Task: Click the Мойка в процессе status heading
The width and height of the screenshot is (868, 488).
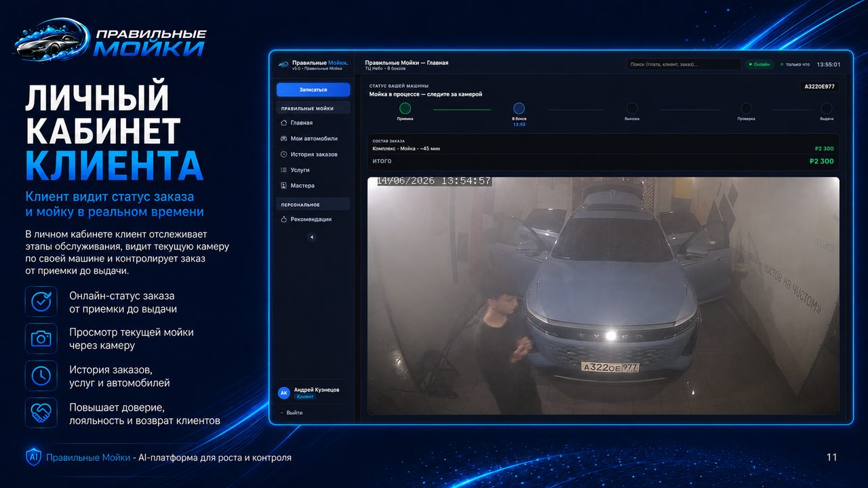Action: pyautogui.click(x=426, y=94)
